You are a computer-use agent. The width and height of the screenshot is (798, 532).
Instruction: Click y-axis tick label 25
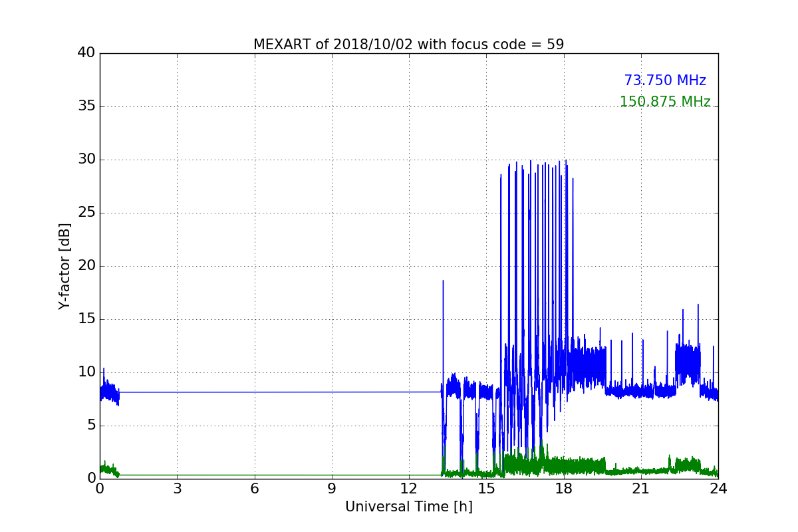86,212
